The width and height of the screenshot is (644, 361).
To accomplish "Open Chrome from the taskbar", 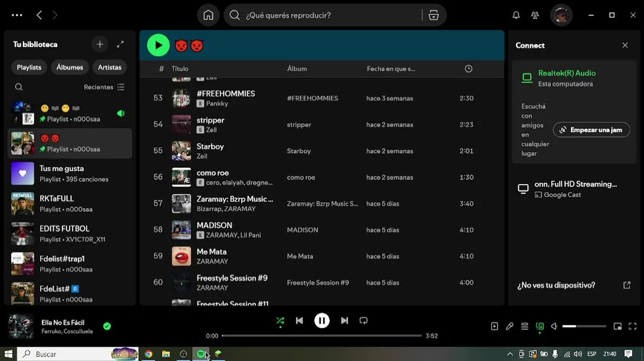I will pos(148,354).
